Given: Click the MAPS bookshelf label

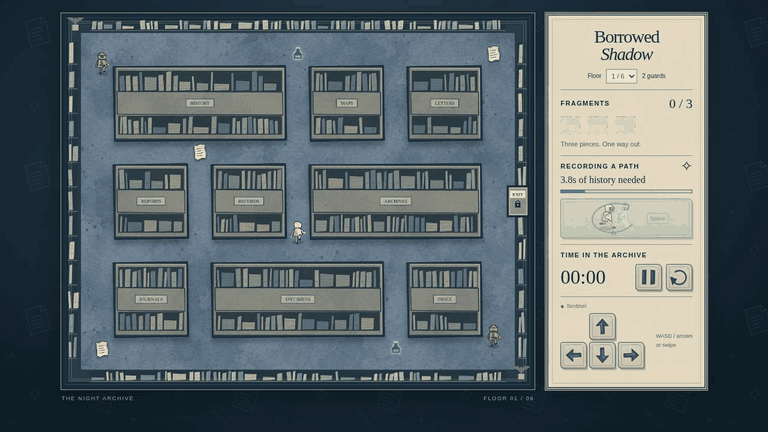Looking at the screenshot, I should point(347,103).
